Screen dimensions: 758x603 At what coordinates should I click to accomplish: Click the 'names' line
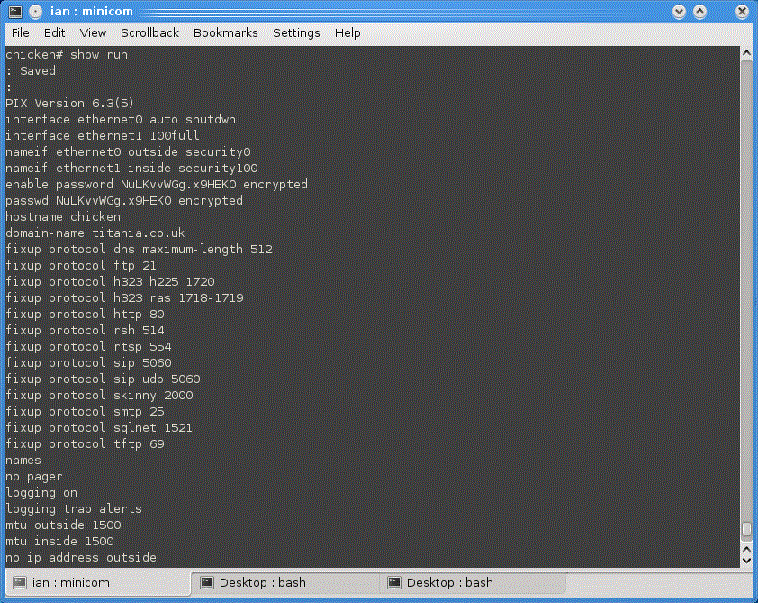[23, 460]
